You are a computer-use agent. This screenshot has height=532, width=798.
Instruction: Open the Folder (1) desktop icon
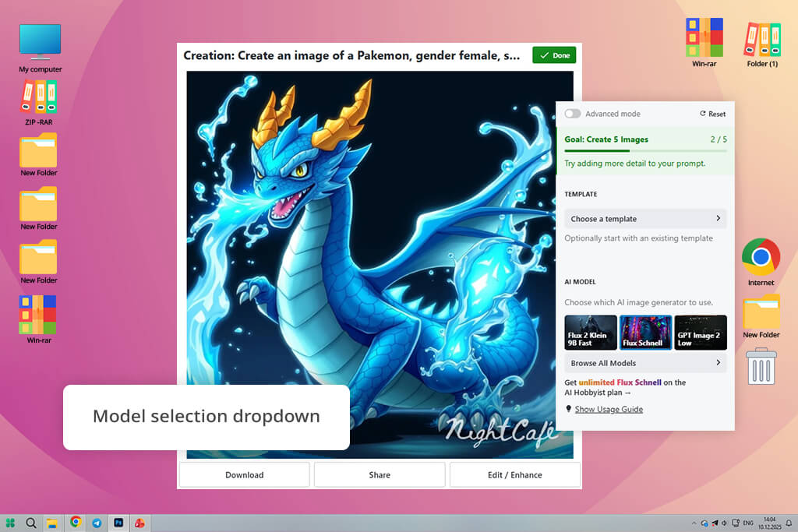pos(762,44)
